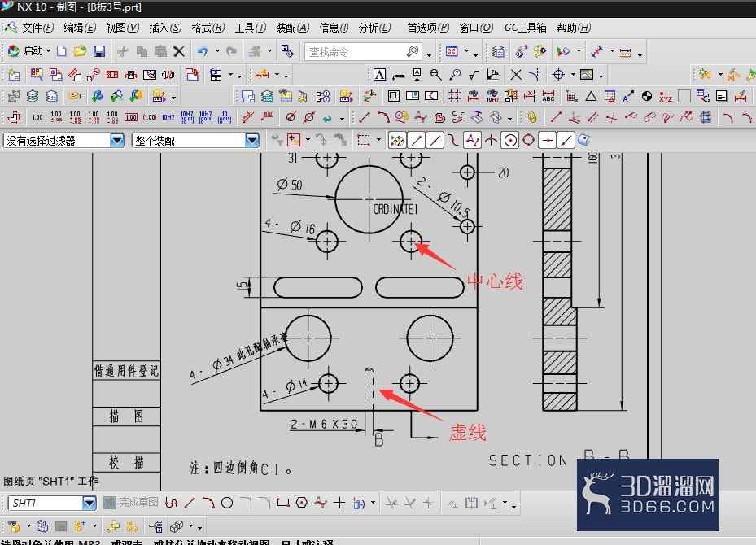This screenshot has width=756, height=545.
Task: Click the magnifier zoom icon in toolbar
Action: coord(437,74)
